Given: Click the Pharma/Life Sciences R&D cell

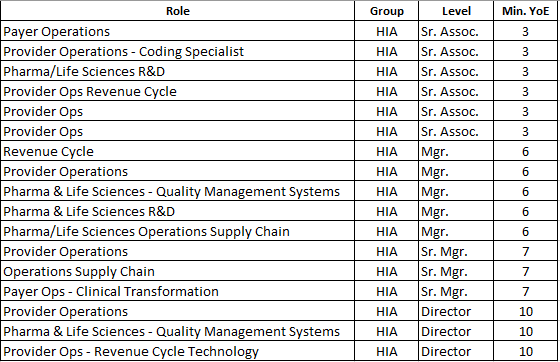Looking at the screenshot, I should [178, 71].
